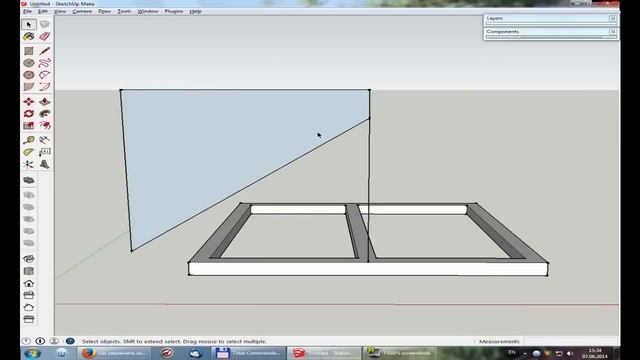This screenshot has height=360, width=640.
Task: Open the Camera menu
Action: click(82, 11)
